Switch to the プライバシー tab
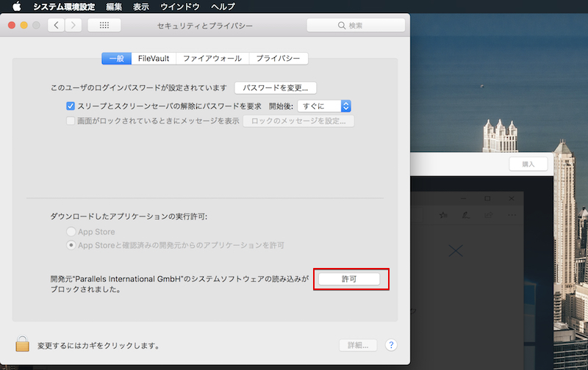The width and height of the screenshot is (588, 370). click(278, 59)
